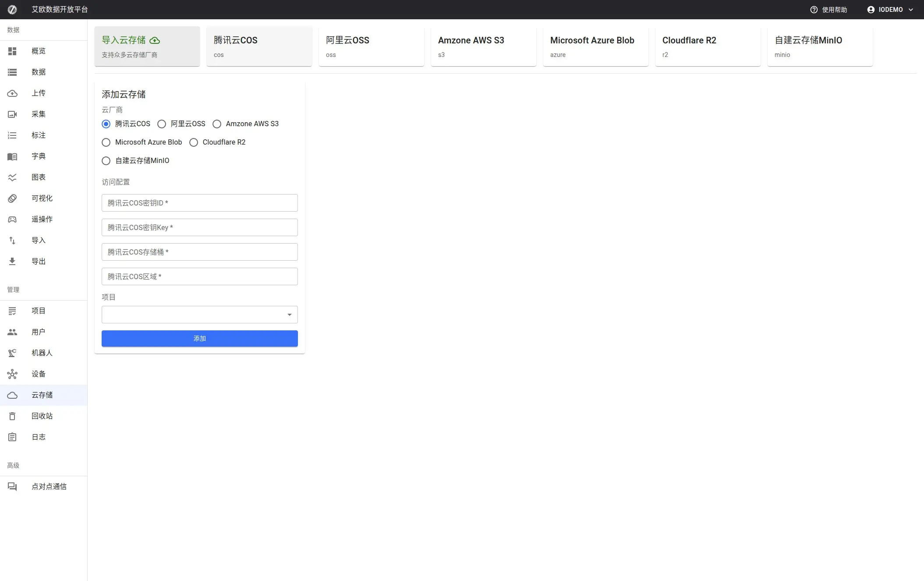Choose the 自建云存储MinIO radio option
924x581 pixels.
click(106, 161)
